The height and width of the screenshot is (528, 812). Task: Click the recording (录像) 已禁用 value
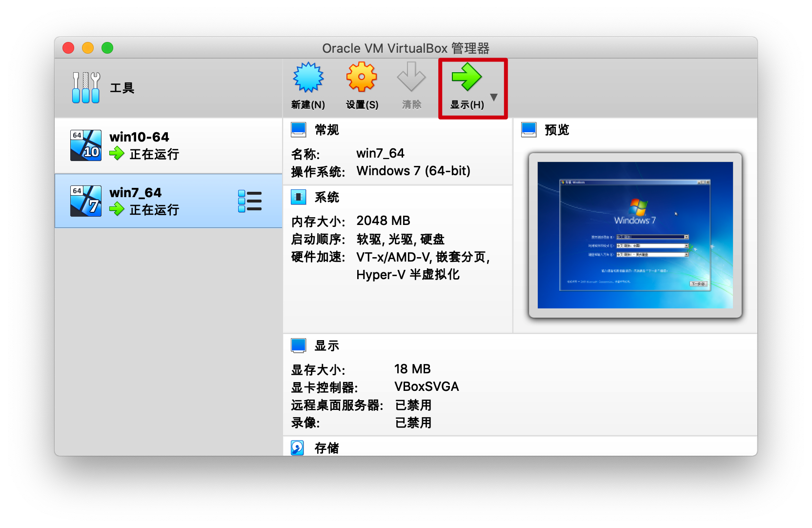point(413,423)
